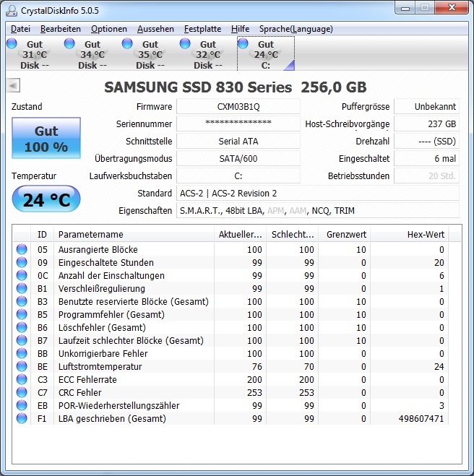The height and width of the screenshot is (476, 474).
Task: Select the Luftstromtemperatur parameter name
Action: (x=100, y=367)
